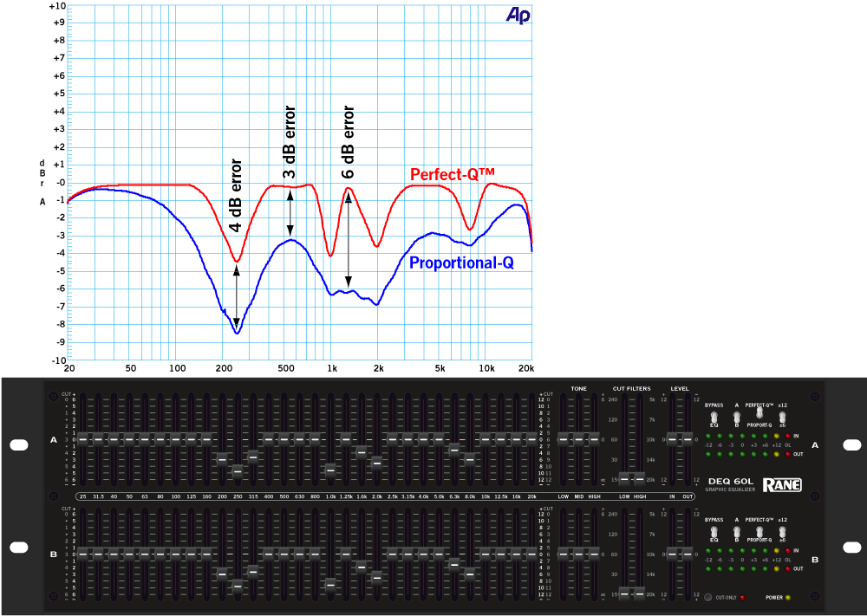Click the yellow channel A IN +12 LED
Viewport: 867px width, 616px height.
pos(776,437)
